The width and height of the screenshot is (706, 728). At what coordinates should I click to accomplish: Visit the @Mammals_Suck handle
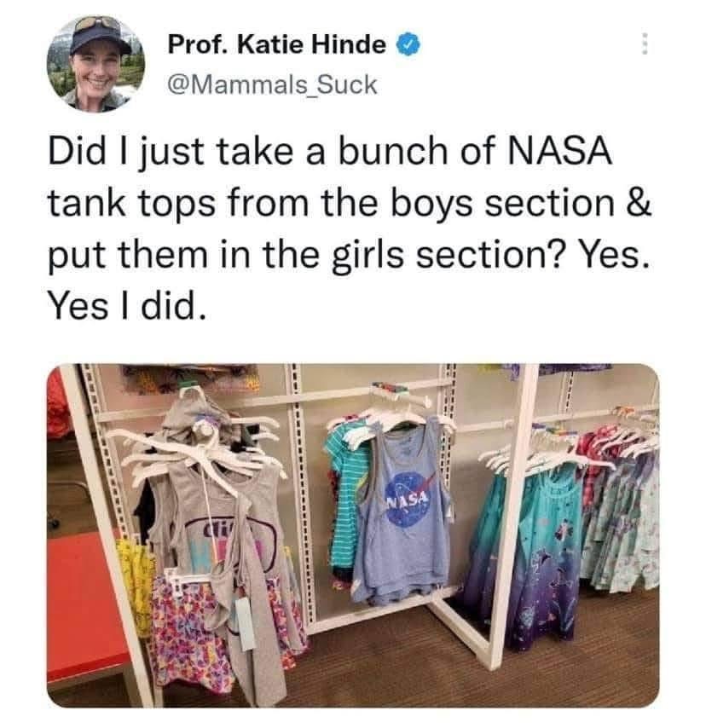point(272,85)
